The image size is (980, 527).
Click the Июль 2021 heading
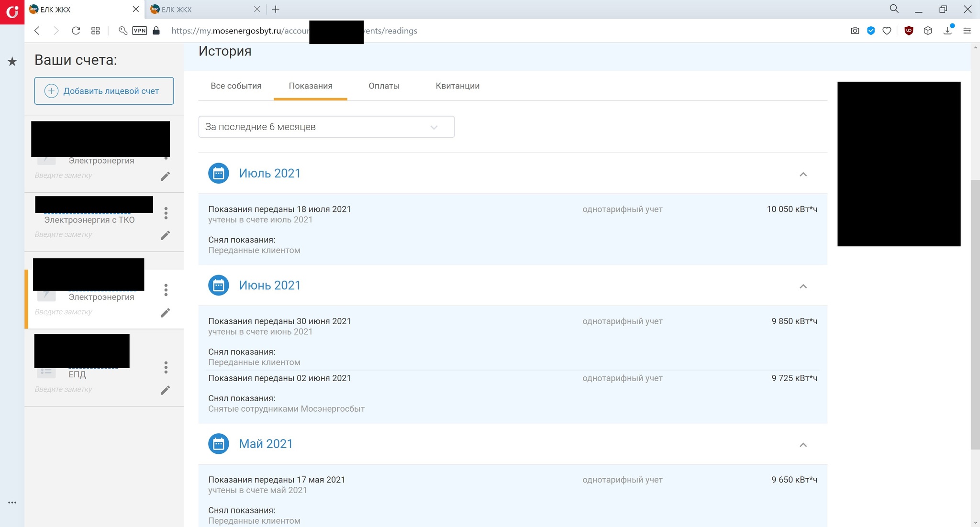pos(269,173)
